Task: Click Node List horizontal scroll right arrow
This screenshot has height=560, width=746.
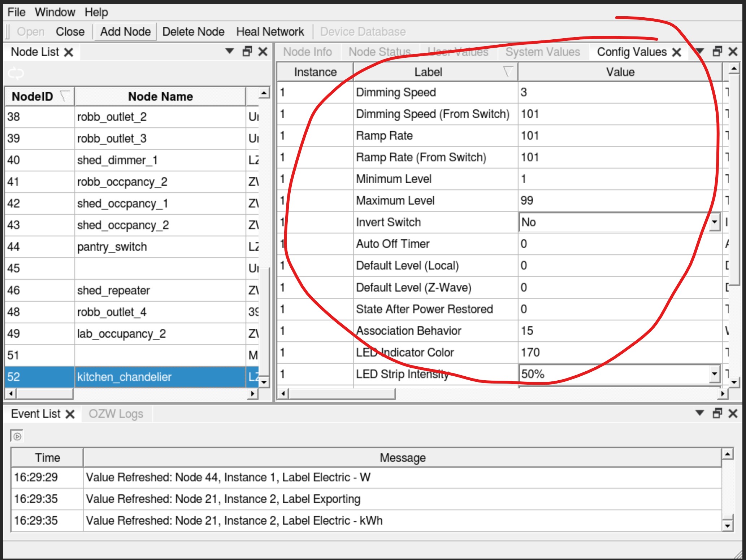Action: (x=253, y=394)
